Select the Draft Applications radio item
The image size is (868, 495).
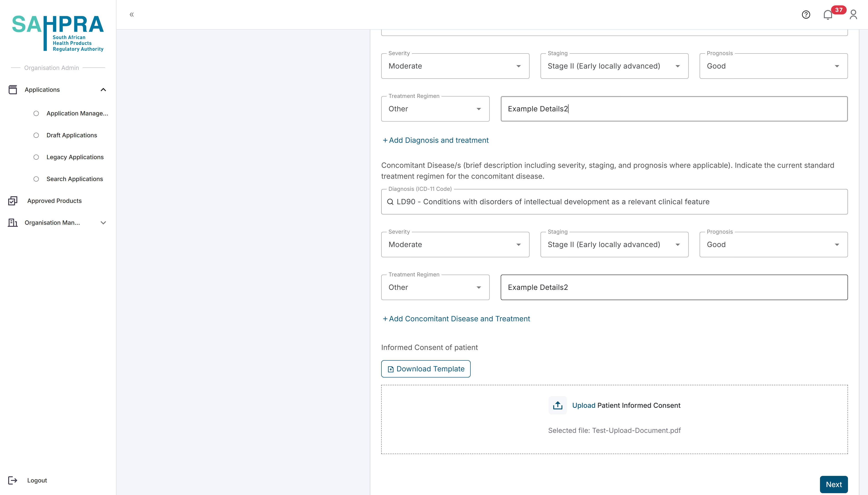tap(36, 135)
